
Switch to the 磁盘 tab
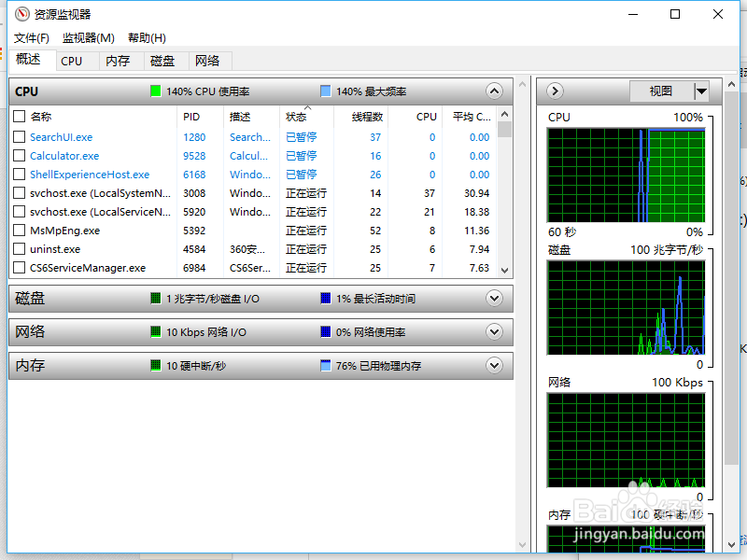point(166,61)
